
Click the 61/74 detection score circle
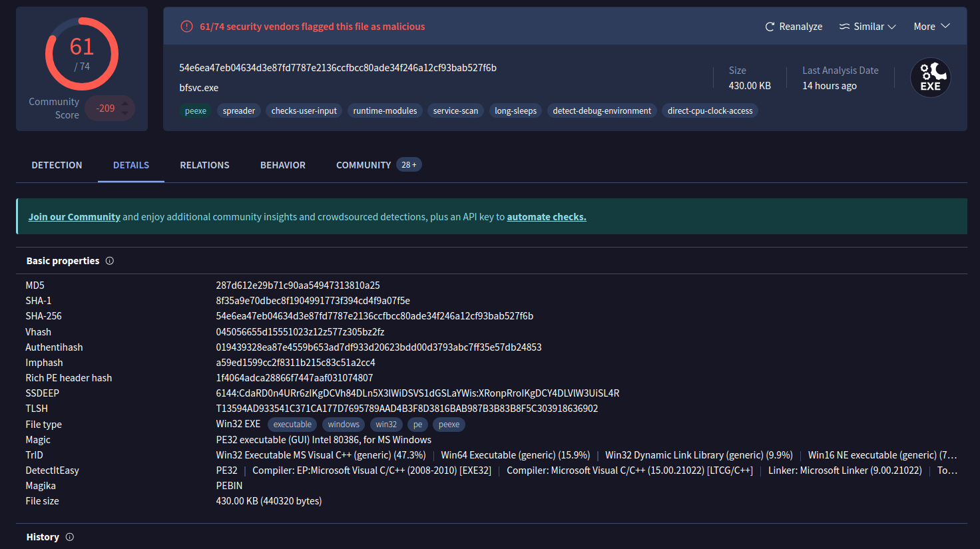[82, 54]
